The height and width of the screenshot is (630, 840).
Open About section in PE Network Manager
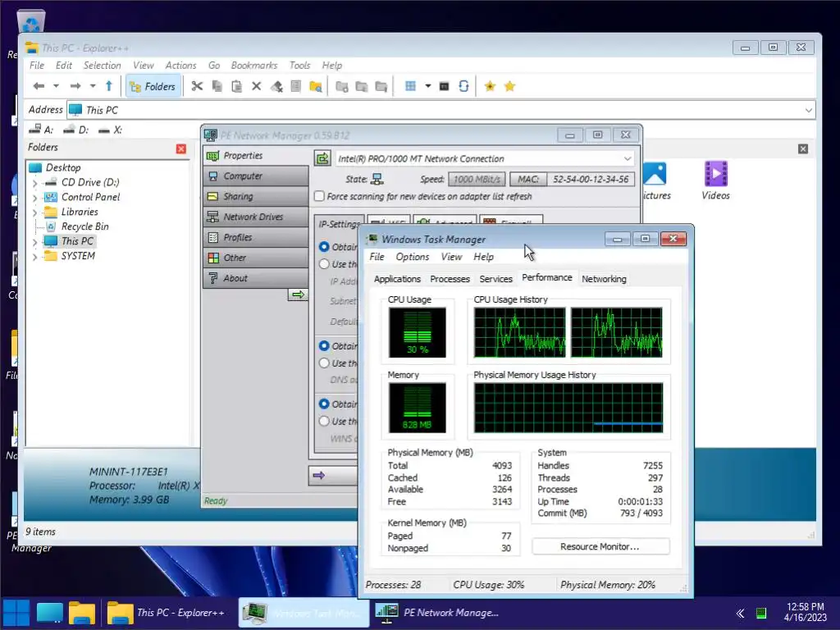coord(256,278)
